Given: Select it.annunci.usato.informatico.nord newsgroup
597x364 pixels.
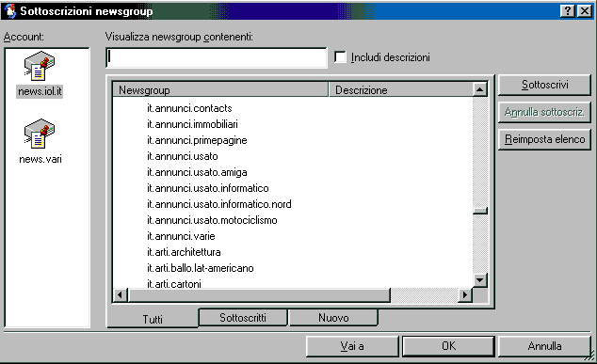Looking at the screenshot, I should pyautogui.click(x=219, y=204).
